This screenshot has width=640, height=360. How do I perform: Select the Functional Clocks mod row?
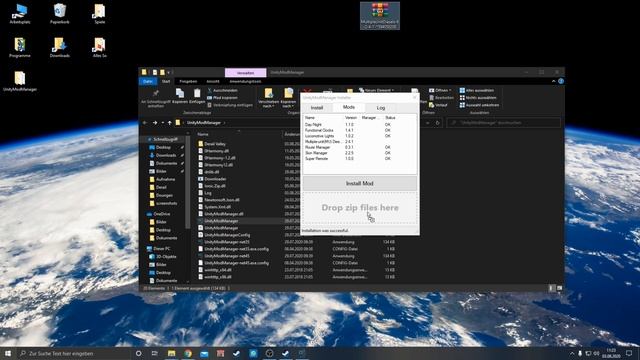pos(359,130)
